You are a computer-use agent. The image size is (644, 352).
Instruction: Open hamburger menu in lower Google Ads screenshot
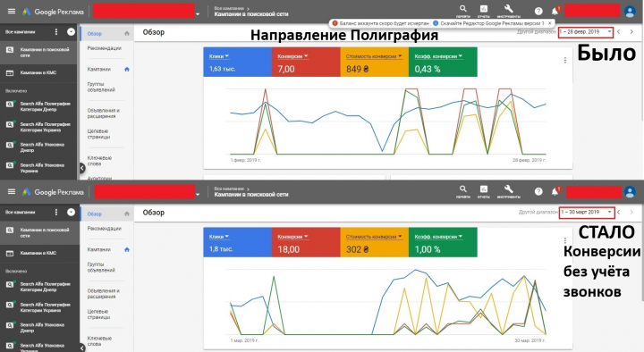(12, 191)
